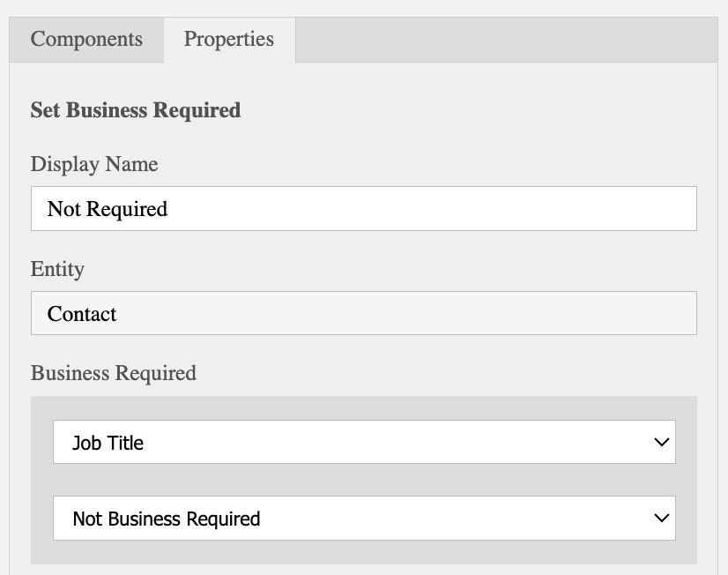Click the "Business Required" section label
Screen dimensions: 728x575
coord(114,373)
